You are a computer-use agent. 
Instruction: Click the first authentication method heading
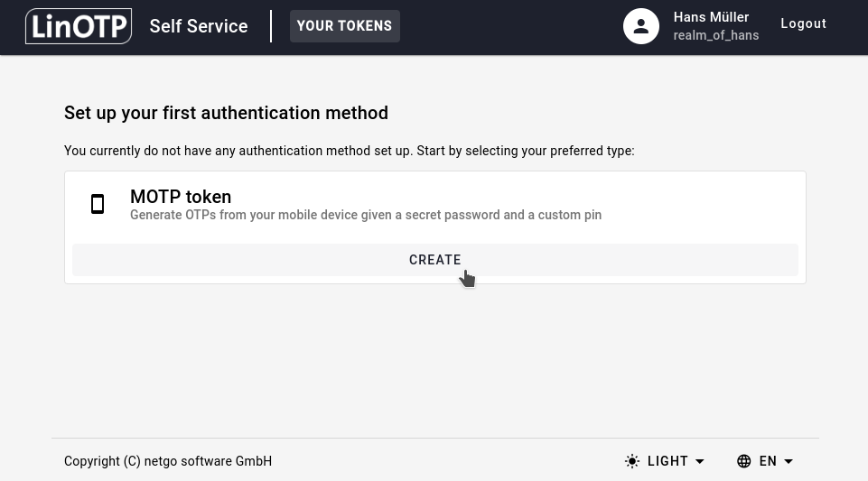pos(226,113)
